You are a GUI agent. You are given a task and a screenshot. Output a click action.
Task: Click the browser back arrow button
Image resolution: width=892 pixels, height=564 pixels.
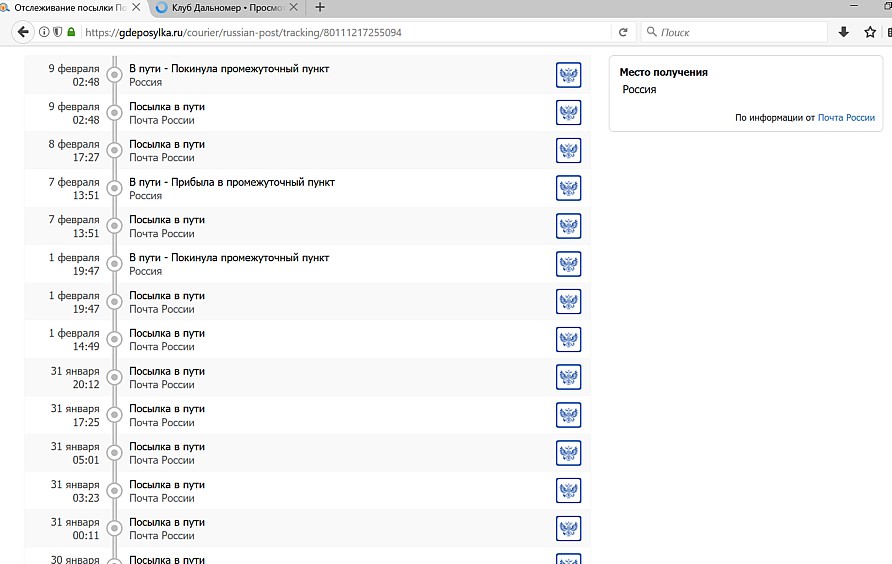click(x=22, y=32)
